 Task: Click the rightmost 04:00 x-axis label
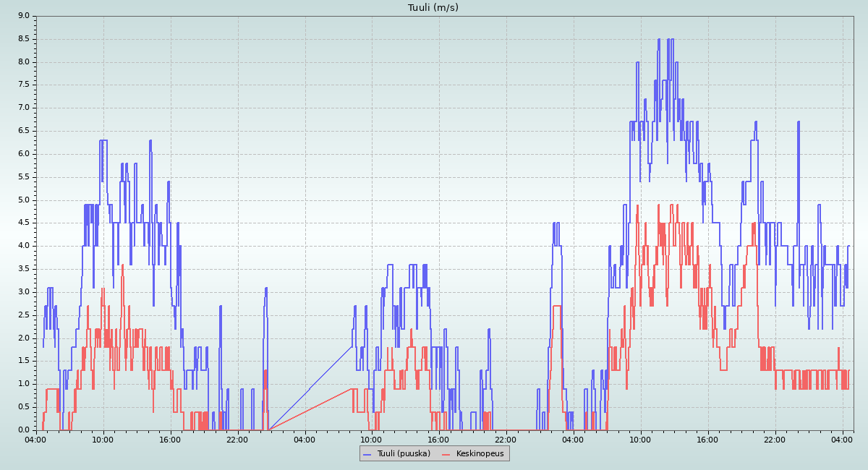(842, 439)
